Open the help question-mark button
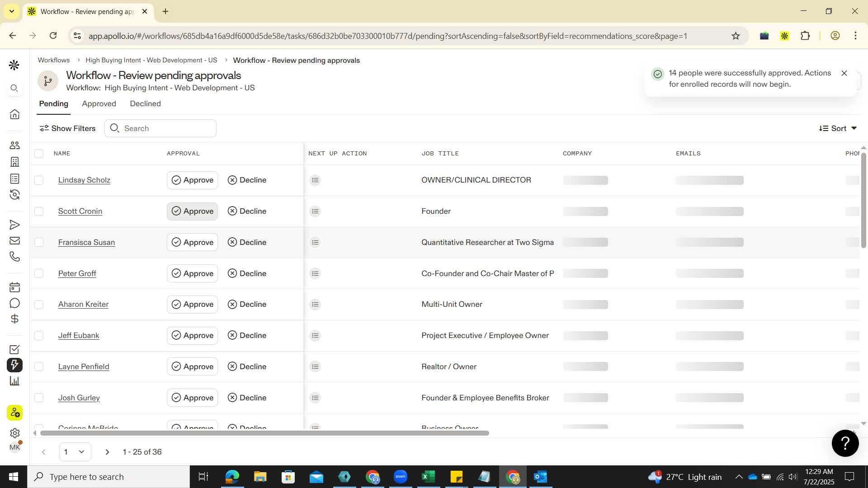Image resolution: width=868 pixels, height=488 pixels. point(845,443)
